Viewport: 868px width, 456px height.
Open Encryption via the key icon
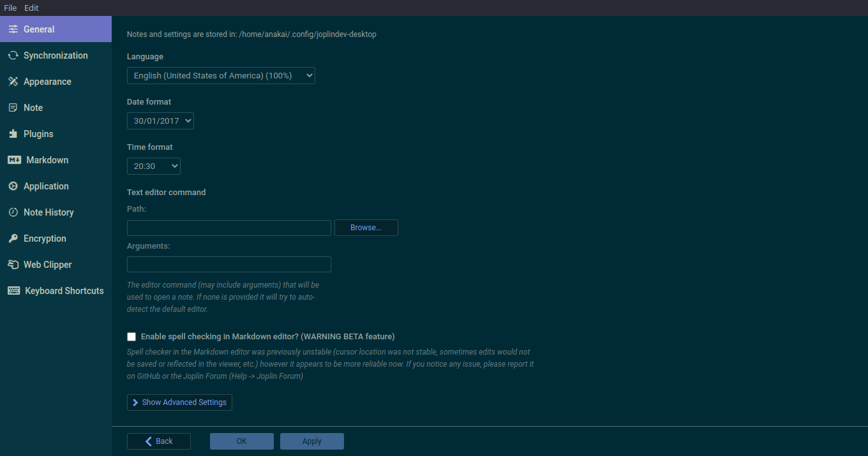click(13, 238)
